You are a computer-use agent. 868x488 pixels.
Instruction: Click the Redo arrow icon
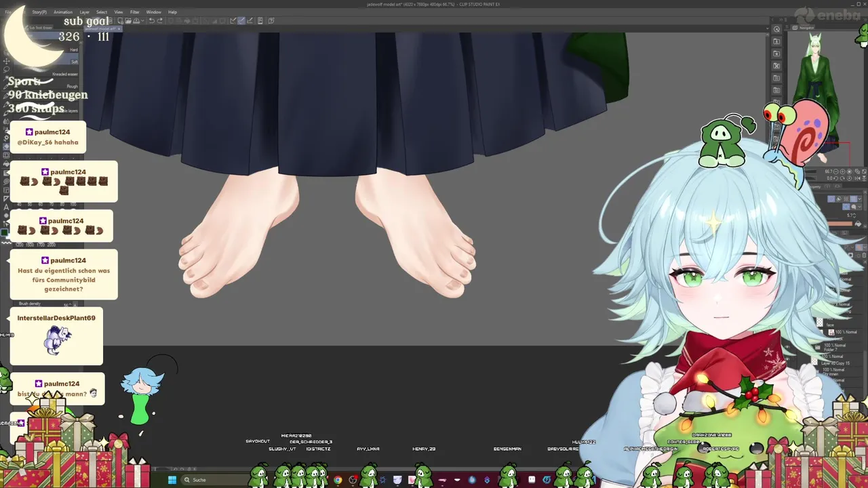[160, 20]
